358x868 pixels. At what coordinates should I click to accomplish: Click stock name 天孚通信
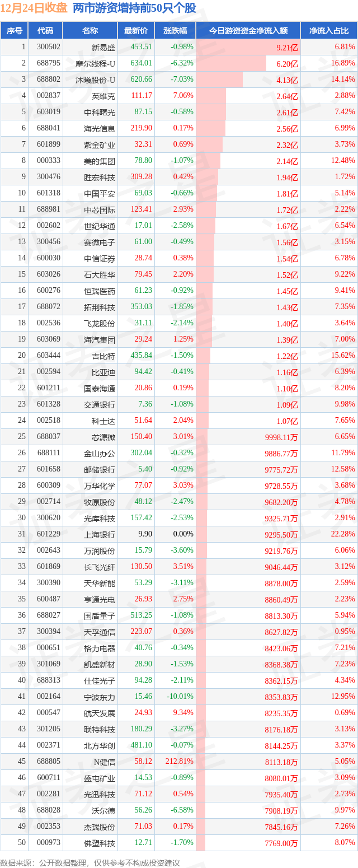point(100,632)
